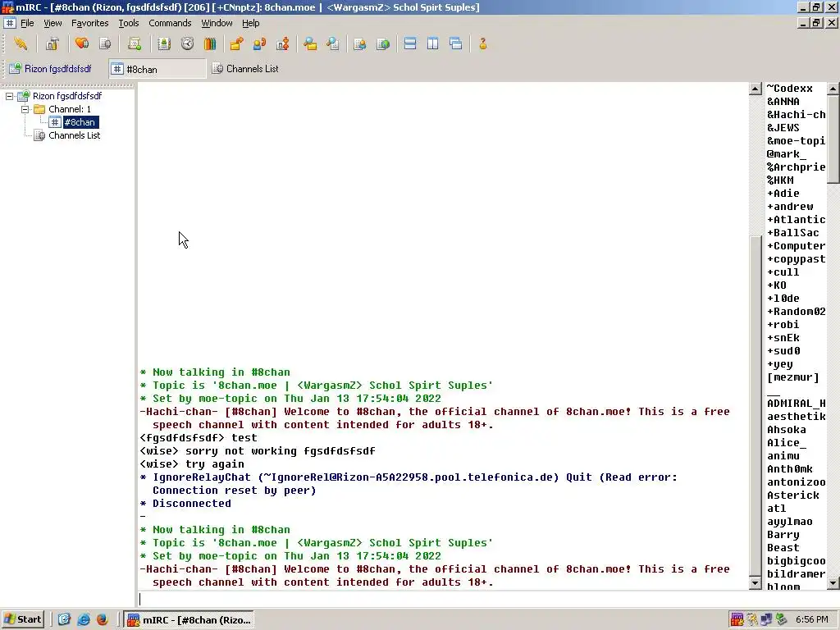
Task: Open the Address Book toolbar icon
Action: click(x=164, y=44)
